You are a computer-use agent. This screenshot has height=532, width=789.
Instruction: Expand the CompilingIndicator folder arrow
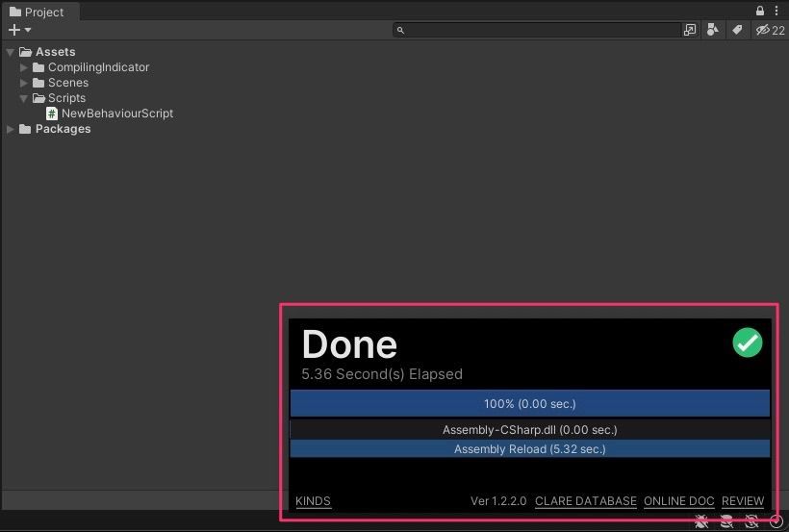click(x=24, y=67)
